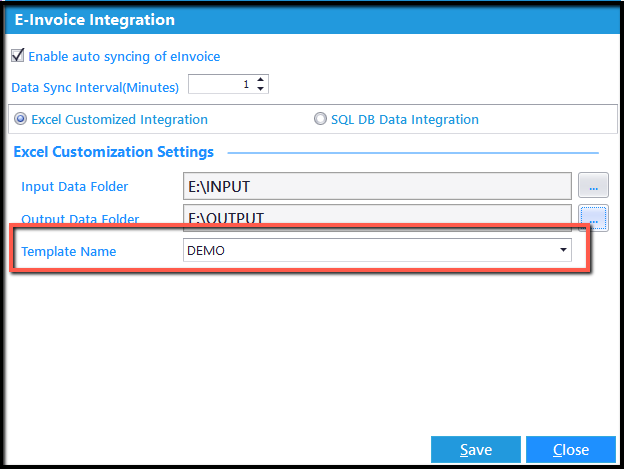Click the E-Invoice Integration title bar text

click(x=95, y=20)
